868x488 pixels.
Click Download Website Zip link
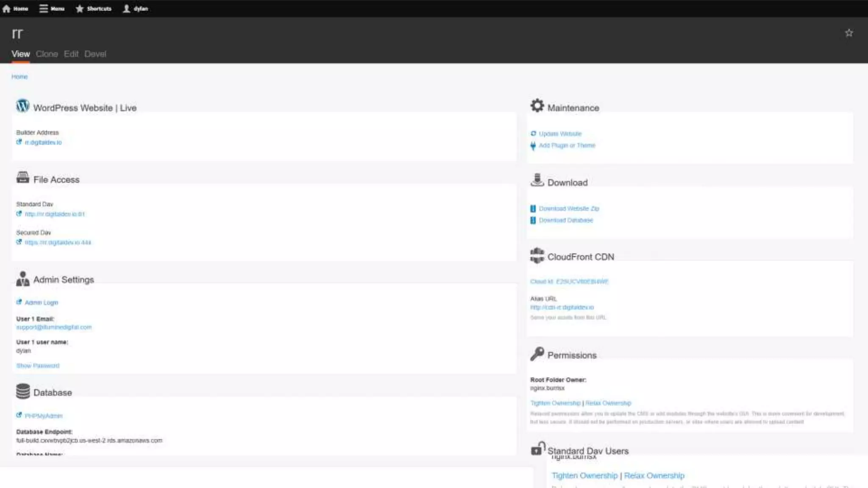(569, 208)
